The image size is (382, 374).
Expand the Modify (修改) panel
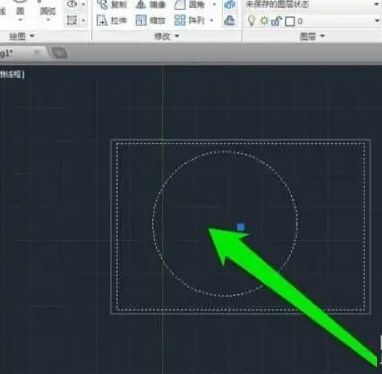tap(167, 36)
